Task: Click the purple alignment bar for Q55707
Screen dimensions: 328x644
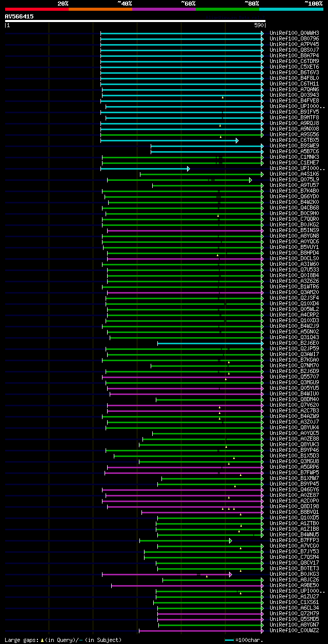Action: tap(183, 377)
